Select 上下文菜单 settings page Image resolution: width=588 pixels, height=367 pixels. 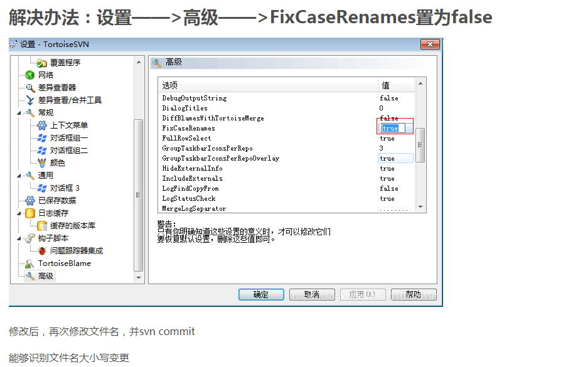pyautogui.click(x=69, y=125)
